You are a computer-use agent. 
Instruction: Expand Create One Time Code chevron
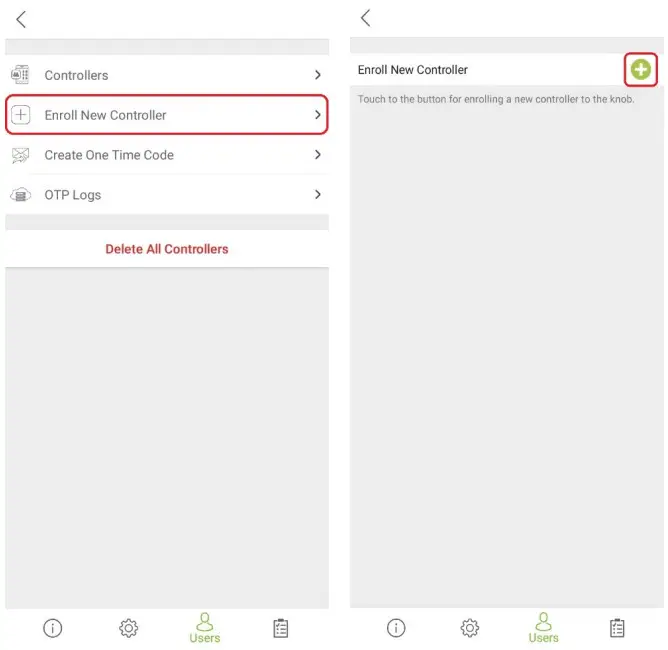click(x=317, y=155)
